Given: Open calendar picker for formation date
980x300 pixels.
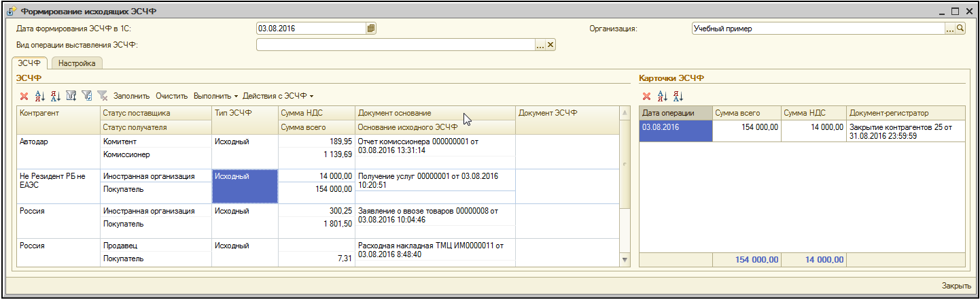Looking at the screenshot, I should (371, 29).
